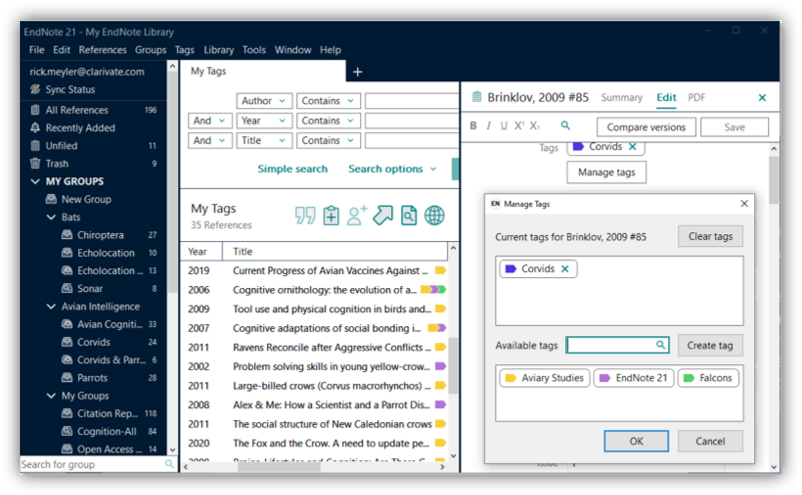
Task: Click the Create tag button
Action: (x=710, y=346)
